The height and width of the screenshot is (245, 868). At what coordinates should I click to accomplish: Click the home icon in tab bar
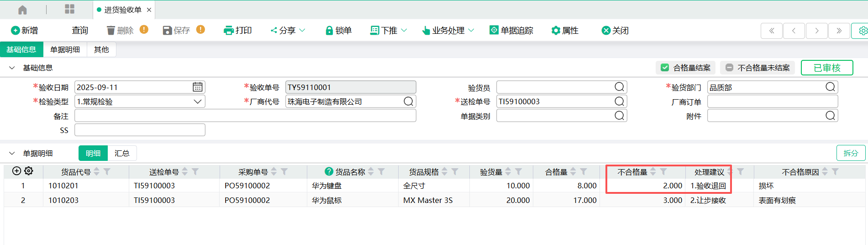22,10
